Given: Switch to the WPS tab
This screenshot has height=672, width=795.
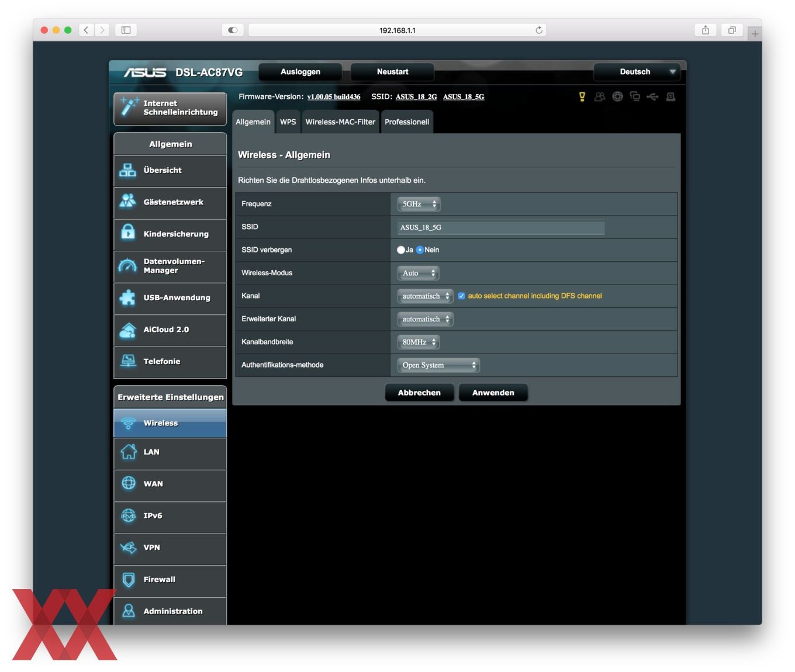Looking at the screenshot, I should point(288,122).
